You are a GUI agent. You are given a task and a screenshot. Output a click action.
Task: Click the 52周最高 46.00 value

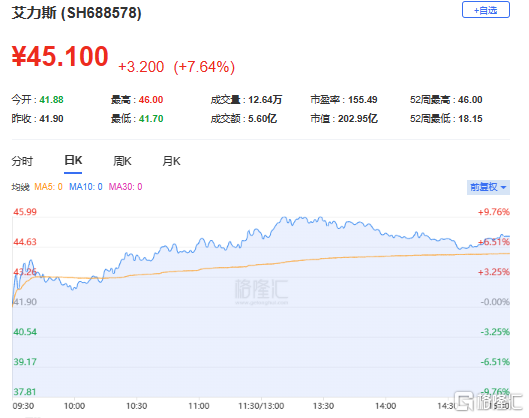point(470,100)
